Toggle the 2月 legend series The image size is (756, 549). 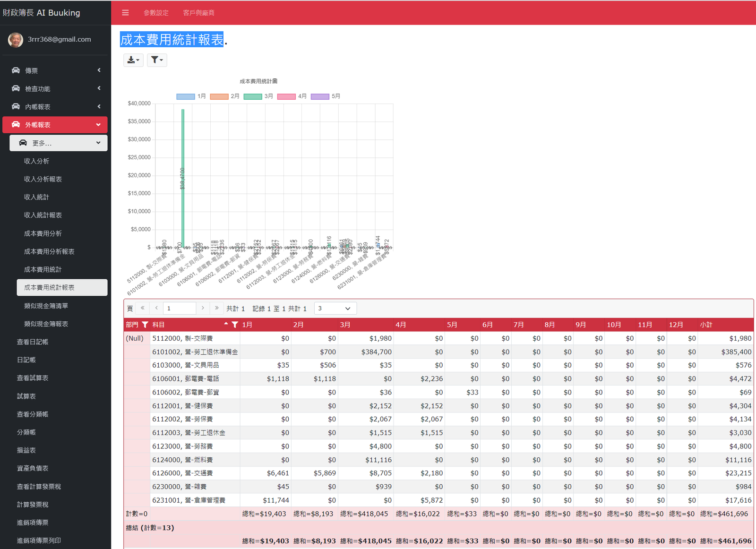pos(224,96)
